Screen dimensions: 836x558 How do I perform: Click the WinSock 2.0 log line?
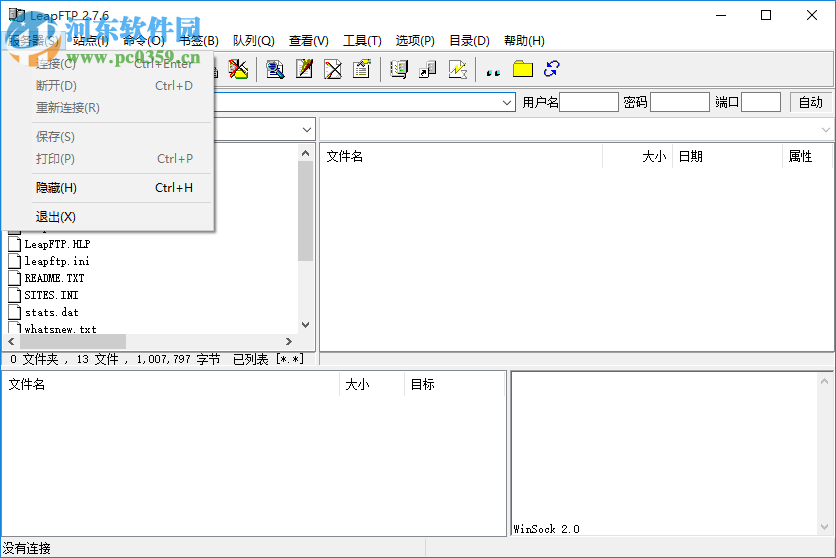coord(546,529)
